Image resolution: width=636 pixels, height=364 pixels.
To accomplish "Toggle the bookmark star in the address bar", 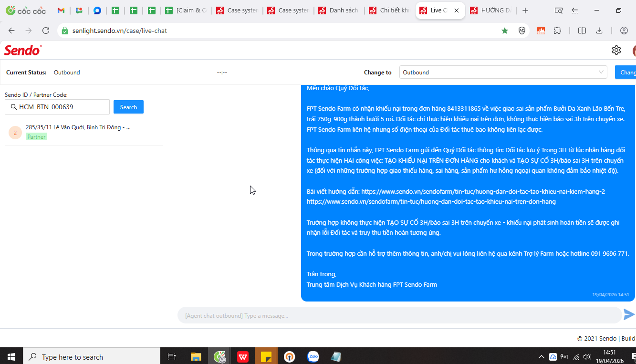I will [x=505, y=31].
